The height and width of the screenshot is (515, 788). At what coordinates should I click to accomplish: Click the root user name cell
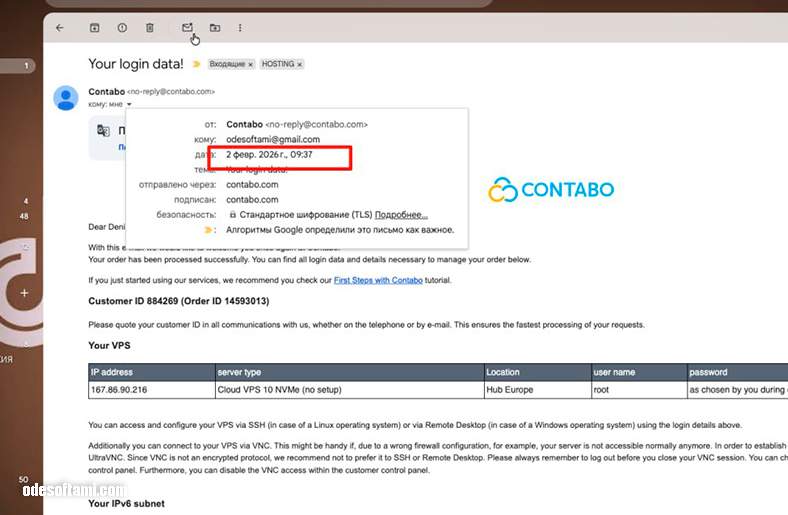639,390
